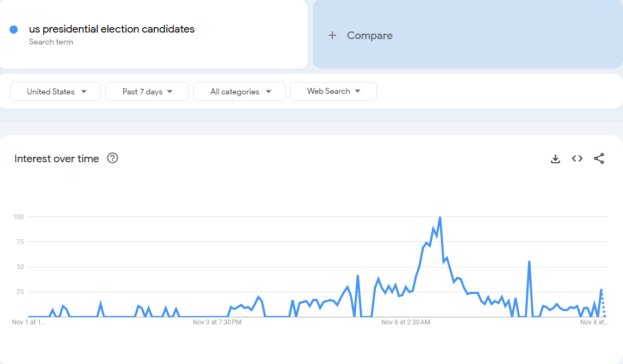The height and width of the screenshot is (364, 623).
Task: Click the dropdown arrow on United States
Action: click(84, 92)
